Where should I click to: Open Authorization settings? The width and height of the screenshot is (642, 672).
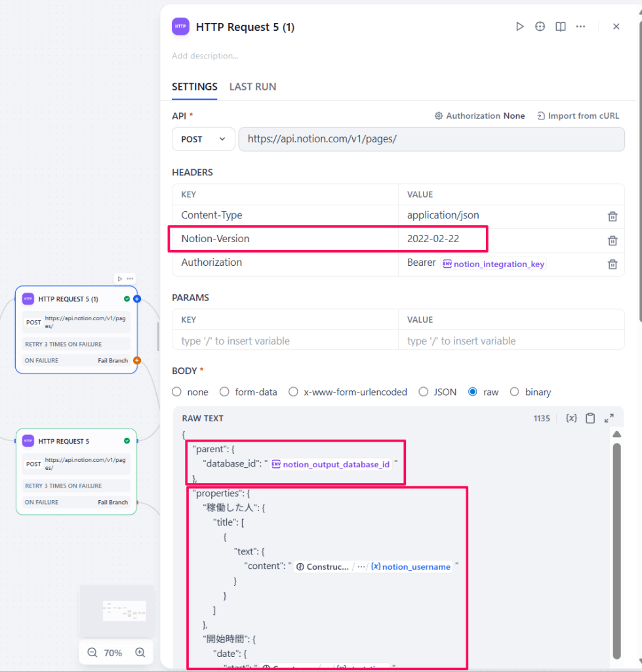coord(479,115)
